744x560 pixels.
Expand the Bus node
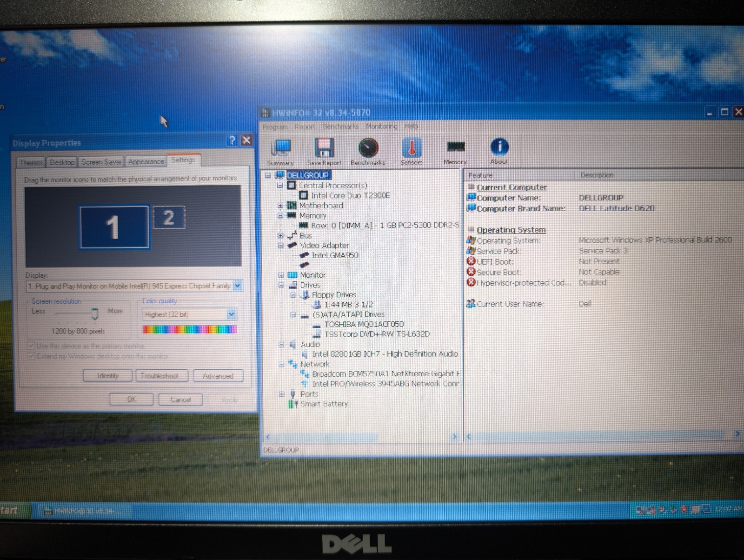point(280,236)
